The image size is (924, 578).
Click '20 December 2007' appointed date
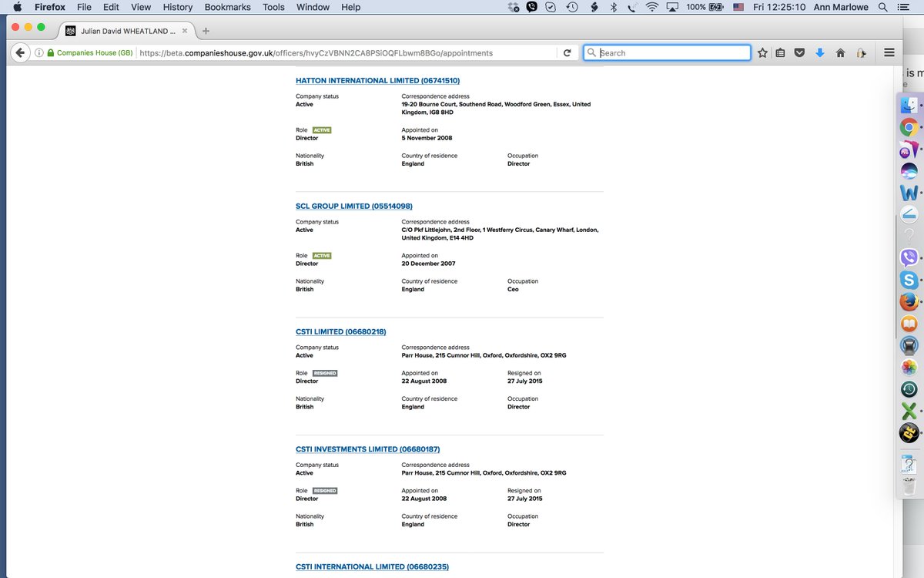428,264
